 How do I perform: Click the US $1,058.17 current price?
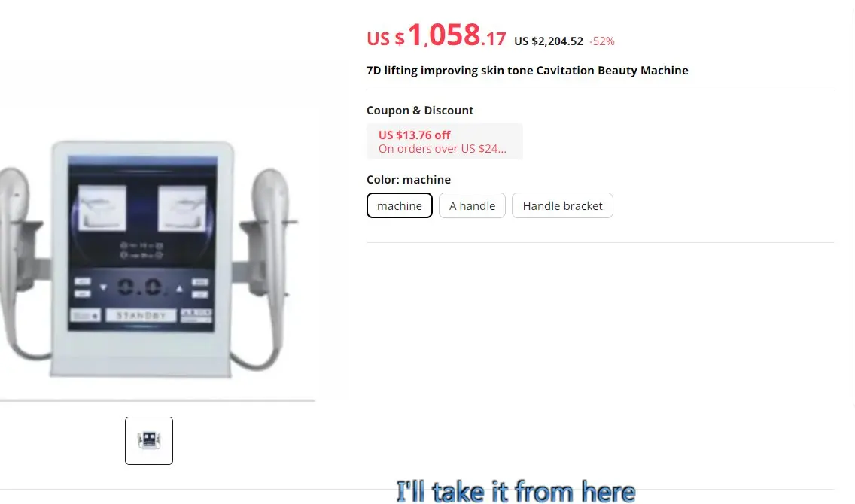pos(437,36)
